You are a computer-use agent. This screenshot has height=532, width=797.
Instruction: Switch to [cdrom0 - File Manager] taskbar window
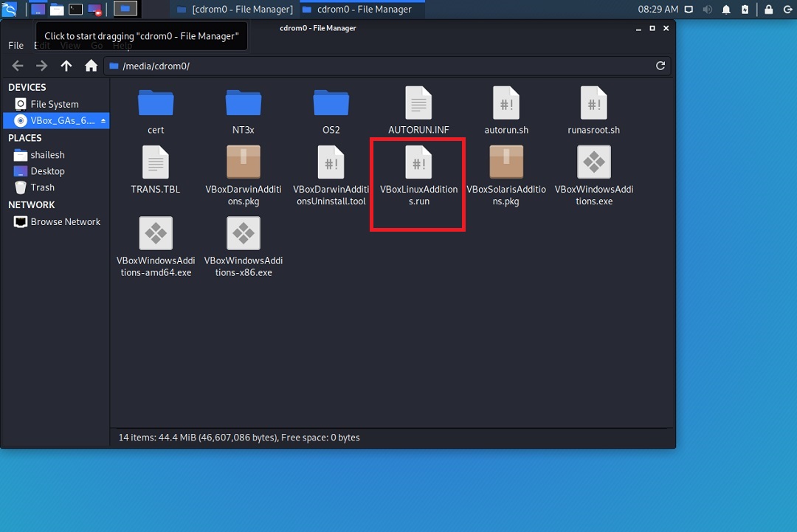click(235, 9)
